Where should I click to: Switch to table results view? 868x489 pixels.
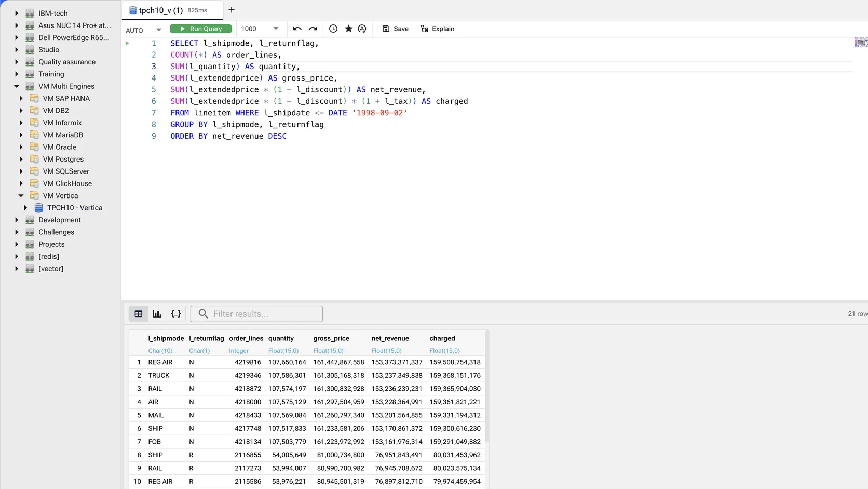(x=139, y=314)
